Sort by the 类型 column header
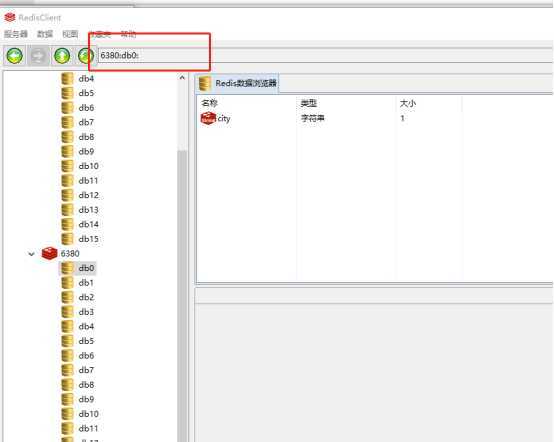This screenshot has width=554, height=442. [x=308, y=103]
